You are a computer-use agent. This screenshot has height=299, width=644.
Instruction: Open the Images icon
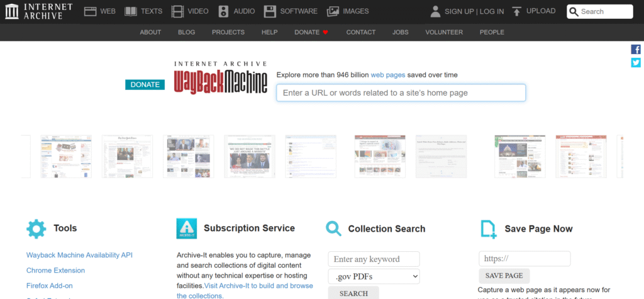333,11
